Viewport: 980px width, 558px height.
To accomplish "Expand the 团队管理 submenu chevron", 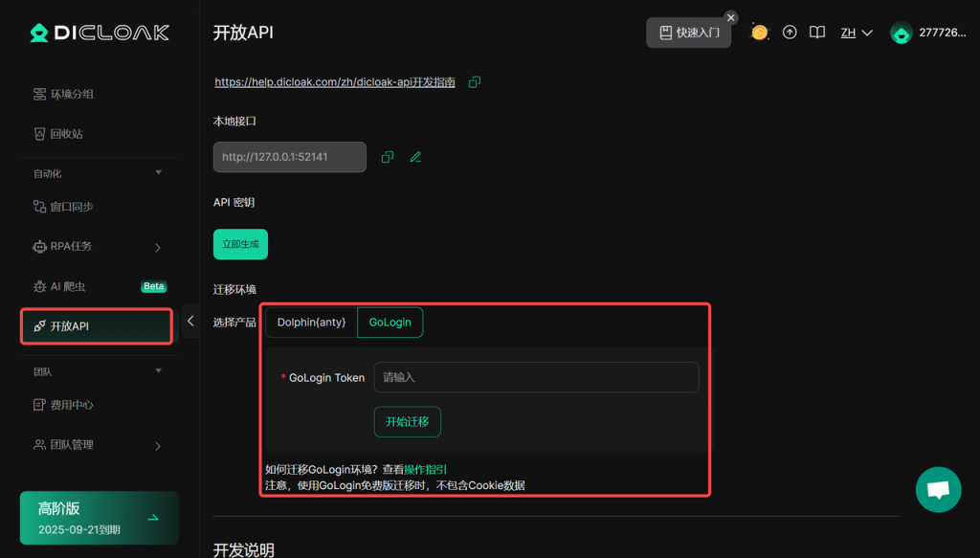I will click(158, 445).
